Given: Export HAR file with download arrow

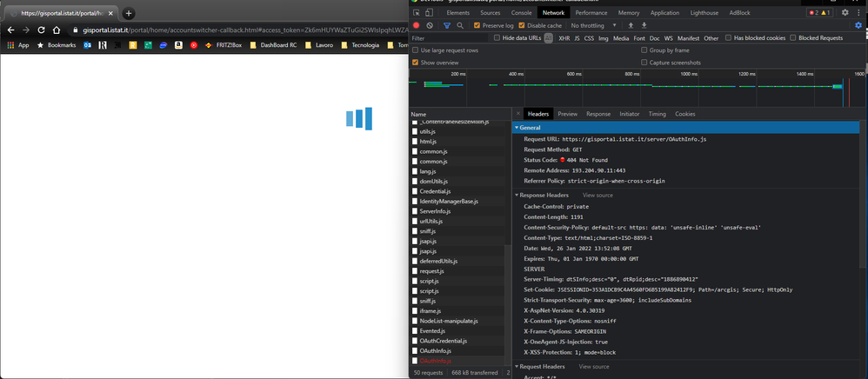Looking at the screenshot, I should click(644, 25).
